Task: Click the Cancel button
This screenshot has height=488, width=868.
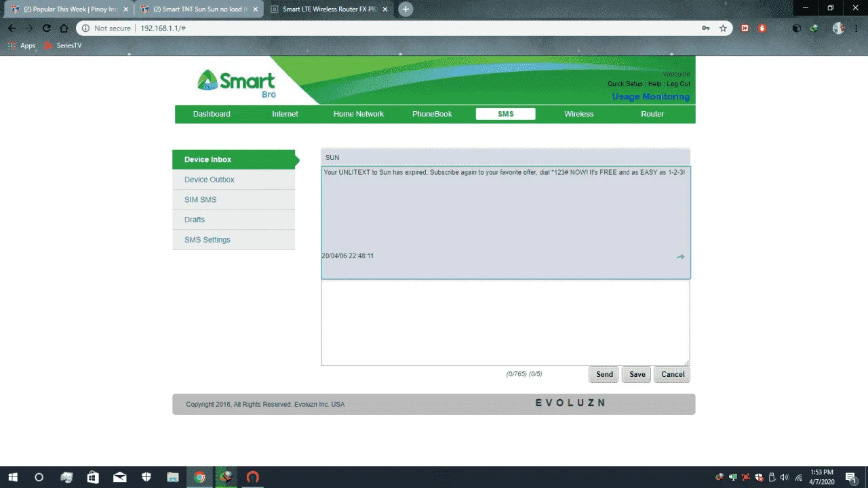Action: coord(673,374)
